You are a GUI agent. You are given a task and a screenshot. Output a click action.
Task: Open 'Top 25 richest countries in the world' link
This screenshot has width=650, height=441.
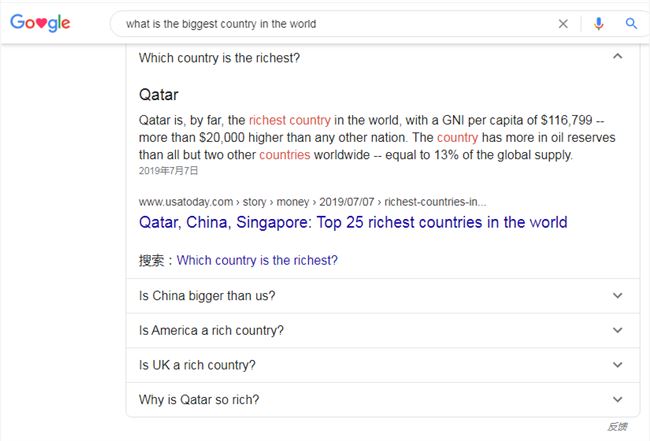[353, 223]
